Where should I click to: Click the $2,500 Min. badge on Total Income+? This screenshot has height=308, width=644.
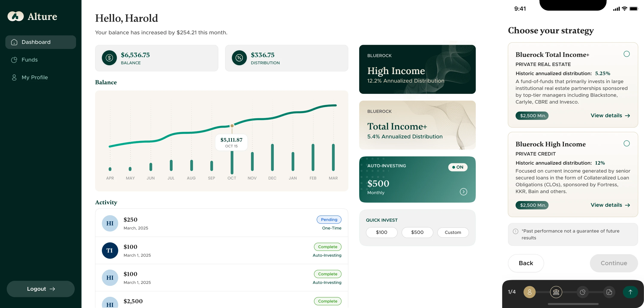(532, 116)
